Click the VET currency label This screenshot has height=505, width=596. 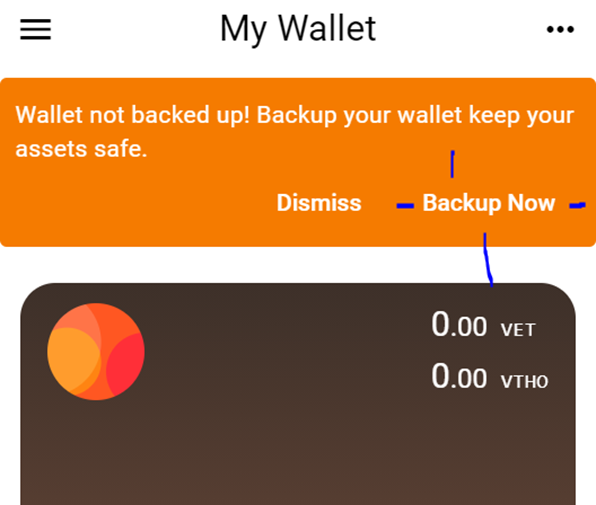(x=518, y=330)
